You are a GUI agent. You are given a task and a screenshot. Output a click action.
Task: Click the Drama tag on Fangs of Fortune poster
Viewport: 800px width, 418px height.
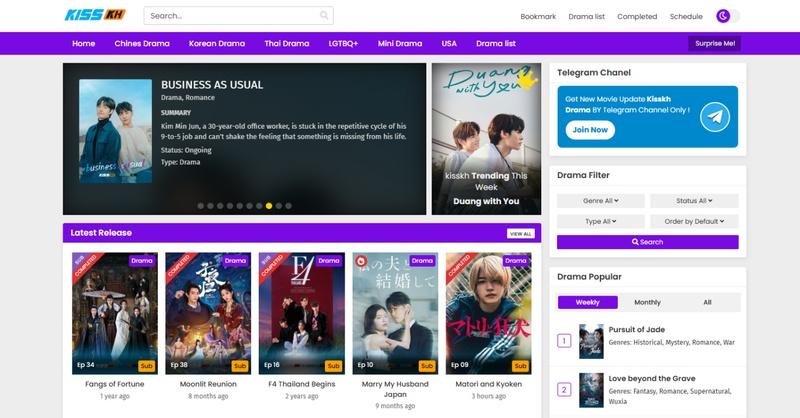pyautogui.click(x=142, y=261)
